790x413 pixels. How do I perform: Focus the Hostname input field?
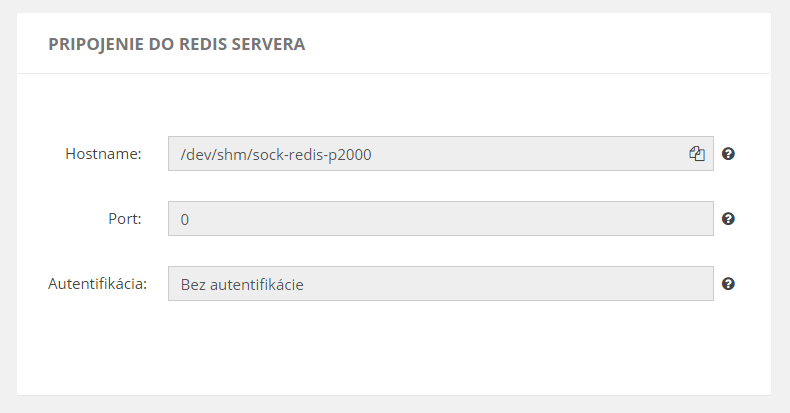tap(441, 154)
